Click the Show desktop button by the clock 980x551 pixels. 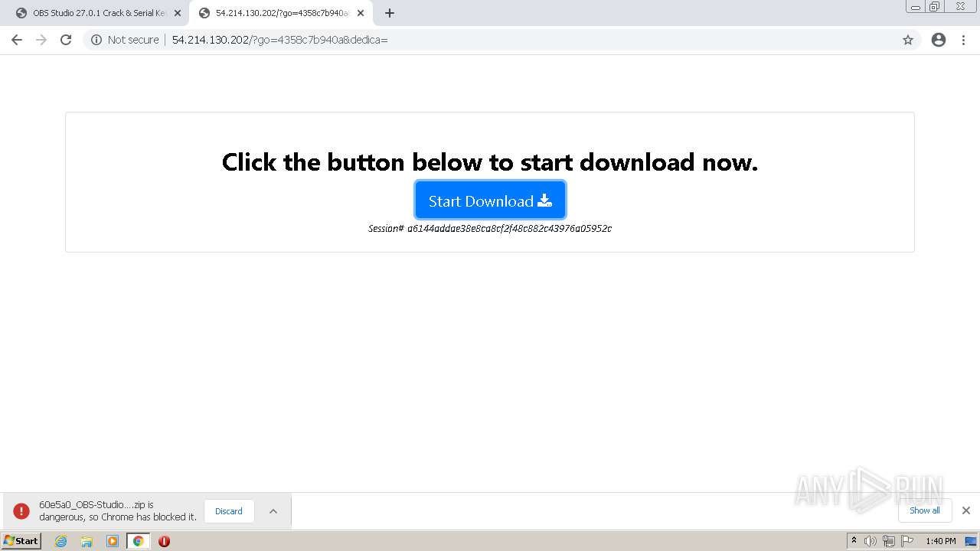coord(972,541)
